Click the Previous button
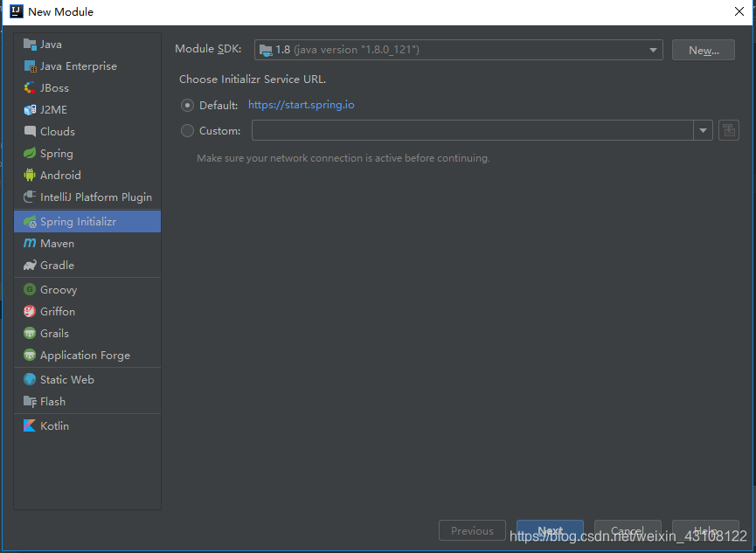Viewport: 756px width, 553px height. click(x=472, y=530)
